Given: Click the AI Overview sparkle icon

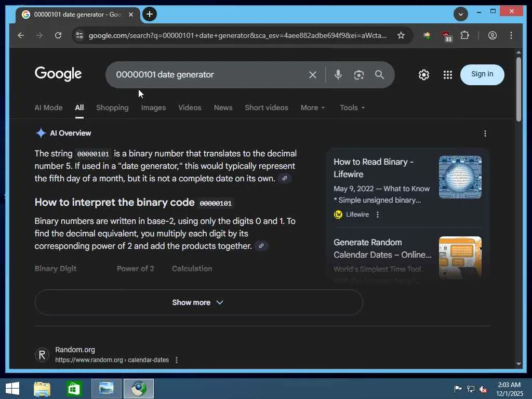Looking at the screenshot, I should coord(41,133).
